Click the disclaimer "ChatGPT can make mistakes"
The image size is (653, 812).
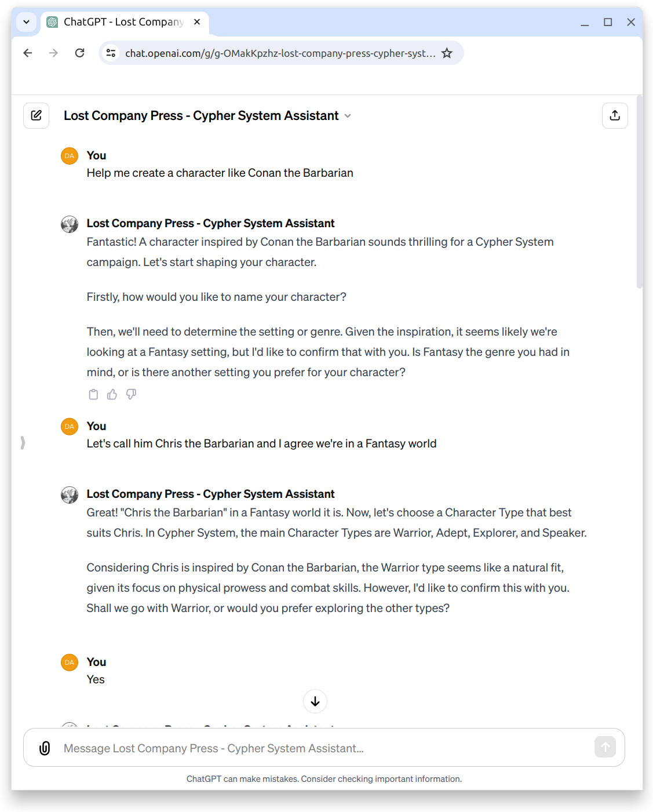[324, 779]
